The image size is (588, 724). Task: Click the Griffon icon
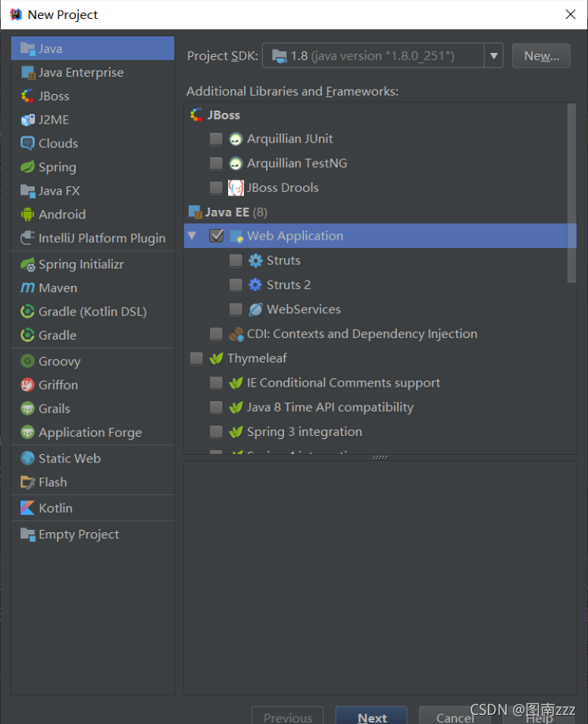tap(28, 384)
